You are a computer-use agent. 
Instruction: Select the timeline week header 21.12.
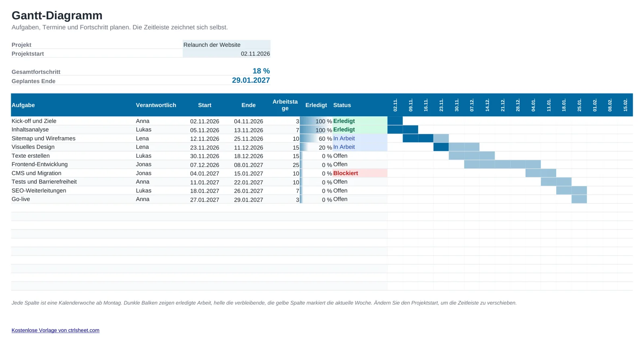click(503, 105)
